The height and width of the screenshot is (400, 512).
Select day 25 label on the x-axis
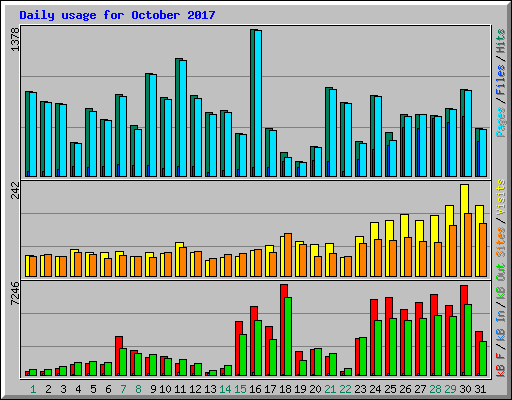(x=390, y=389)
